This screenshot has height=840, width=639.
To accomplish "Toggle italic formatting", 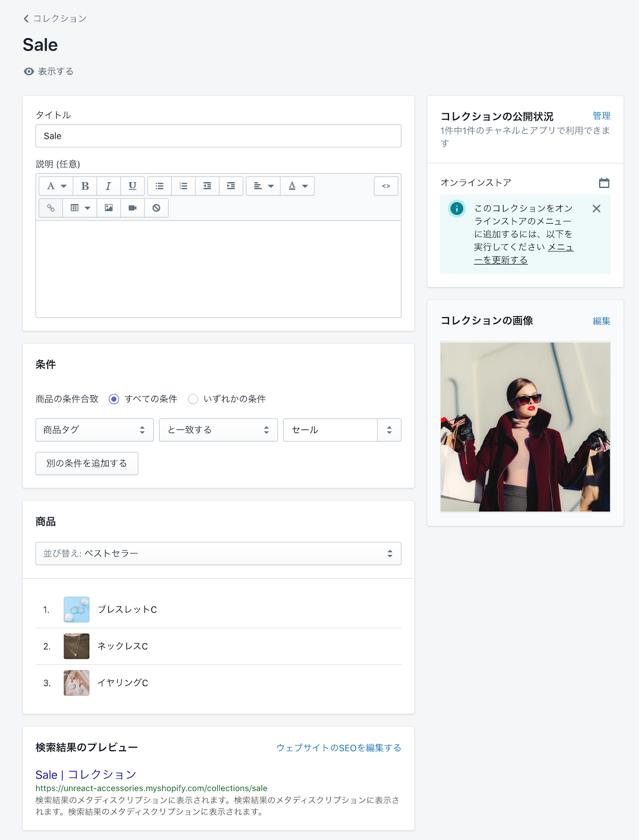I will point(109,186).
